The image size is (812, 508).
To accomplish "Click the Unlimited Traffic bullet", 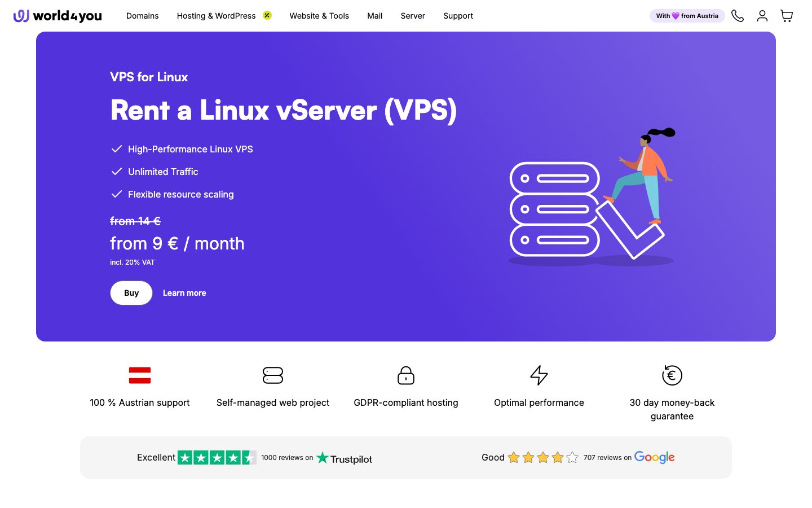I will tap(163, 172).
